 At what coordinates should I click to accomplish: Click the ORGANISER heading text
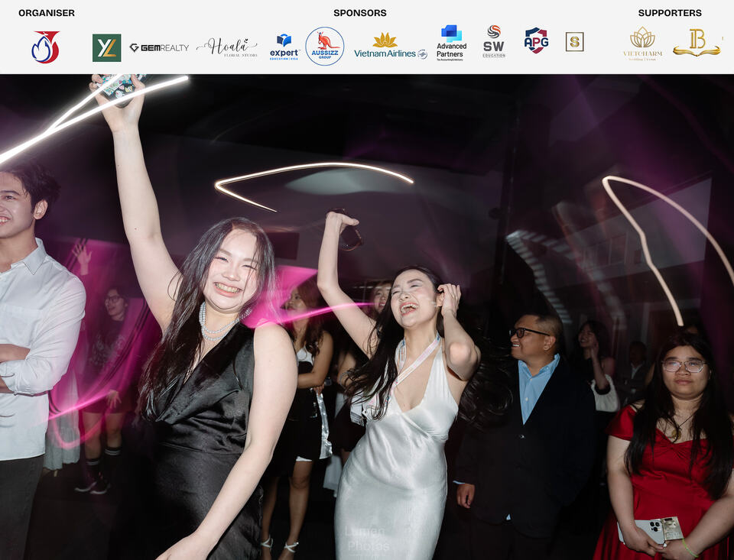pos(47,13)
